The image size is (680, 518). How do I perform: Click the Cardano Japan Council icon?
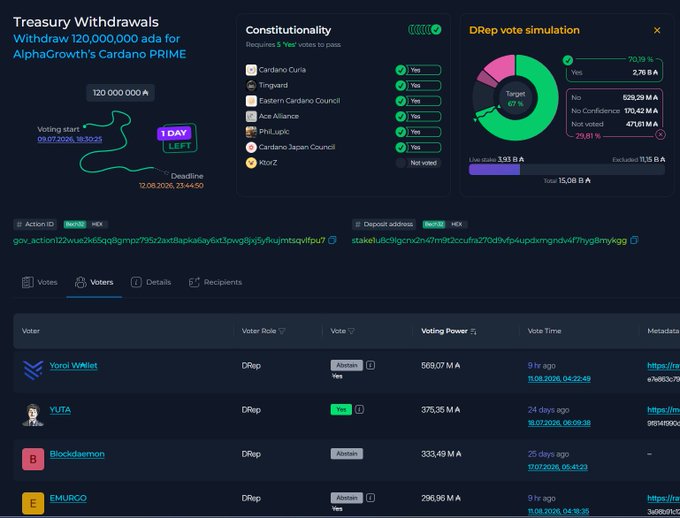tap(251, 148)
